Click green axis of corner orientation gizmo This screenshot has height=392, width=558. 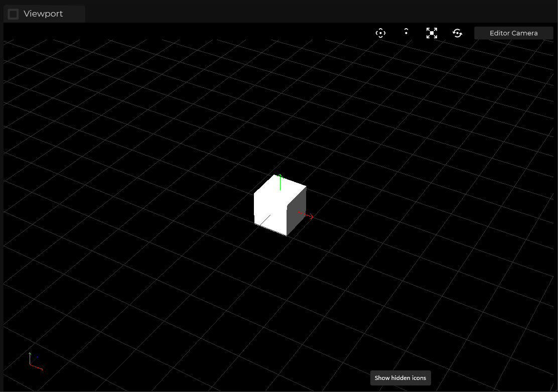click(30, 357)
